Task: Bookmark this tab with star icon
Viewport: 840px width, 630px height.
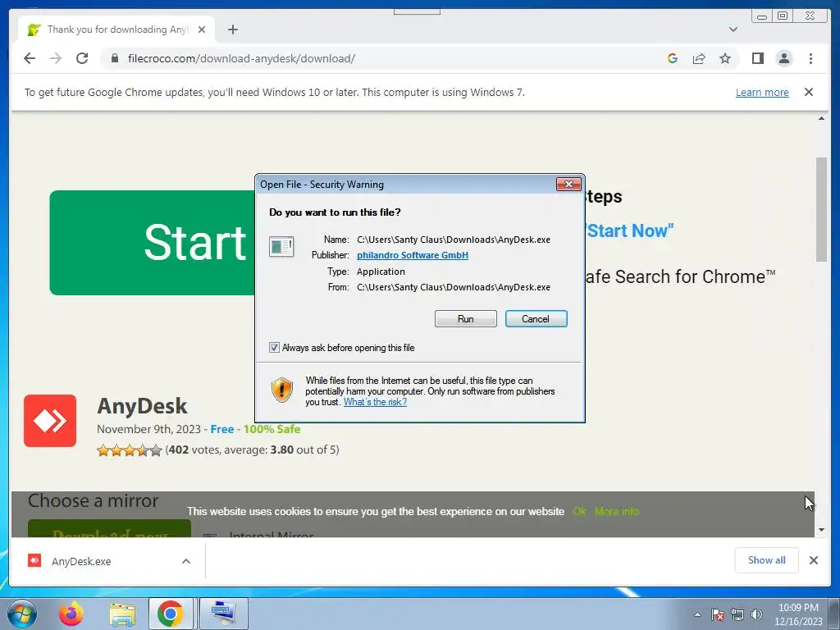Action: tap(725, 58)
